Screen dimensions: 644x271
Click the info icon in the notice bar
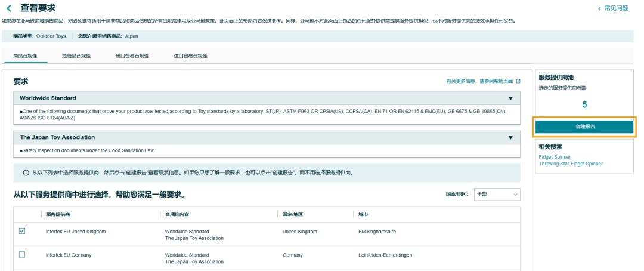[x=26, y=173]
